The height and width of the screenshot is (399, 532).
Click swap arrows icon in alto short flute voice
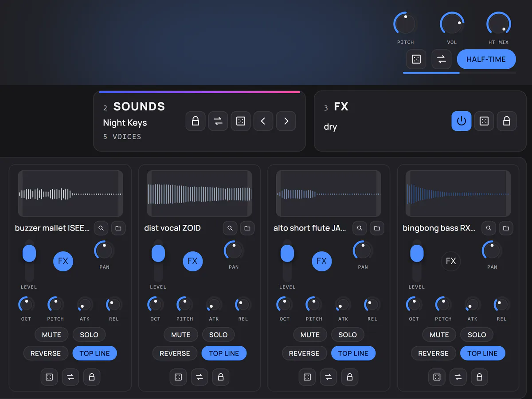click(x=329, y=377)
